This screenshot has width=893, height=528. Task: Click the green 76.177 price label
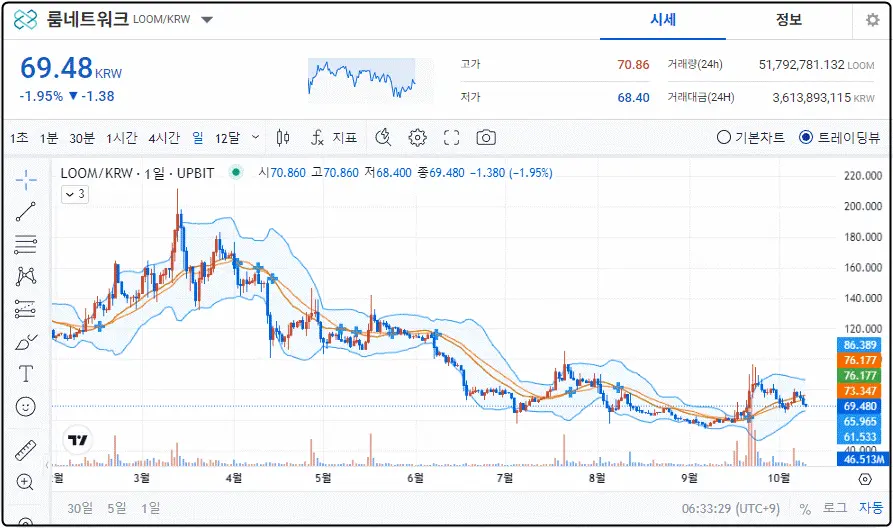coord(860,375)
